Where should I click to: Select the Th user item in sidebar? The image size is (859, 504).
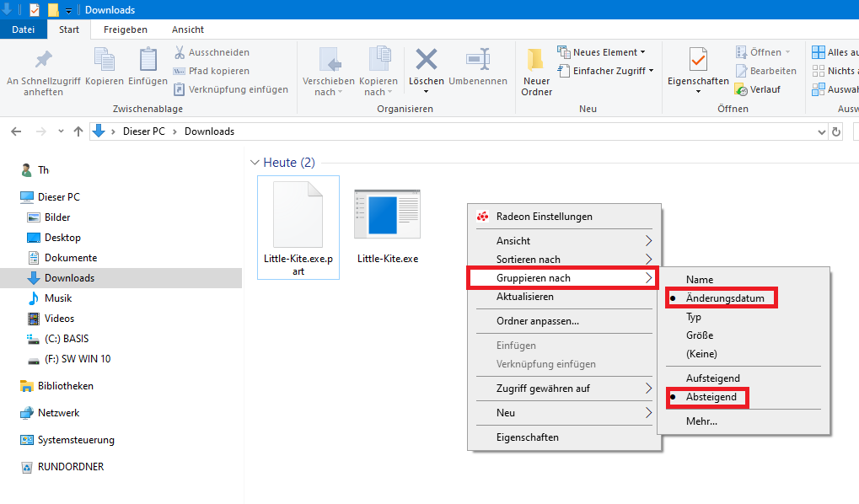(x=35, y=170)
